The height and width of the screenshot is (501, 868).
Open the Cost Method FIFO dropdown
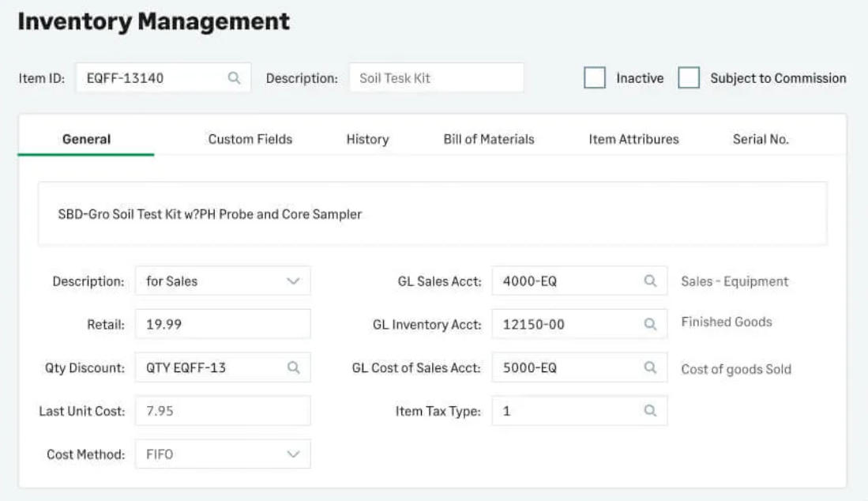(x=293, y=454)
